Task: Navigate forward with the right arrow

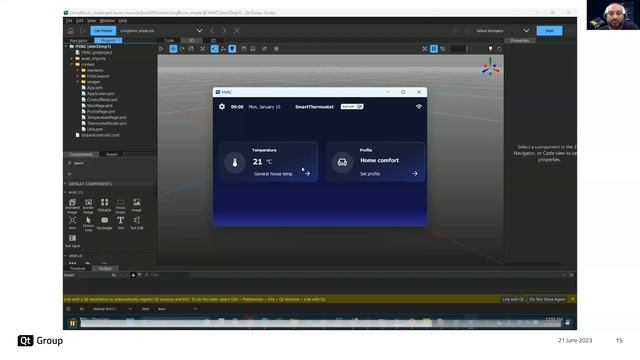Action: (224, 31)
